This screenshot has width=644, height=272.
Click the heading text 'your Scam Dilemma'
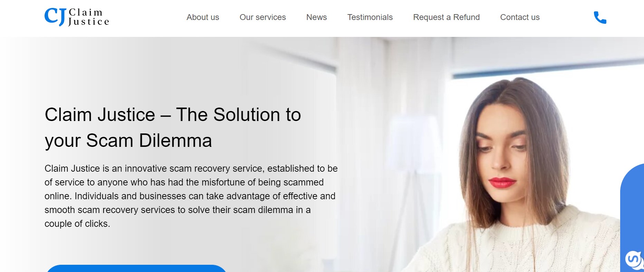tap(128, 141)
